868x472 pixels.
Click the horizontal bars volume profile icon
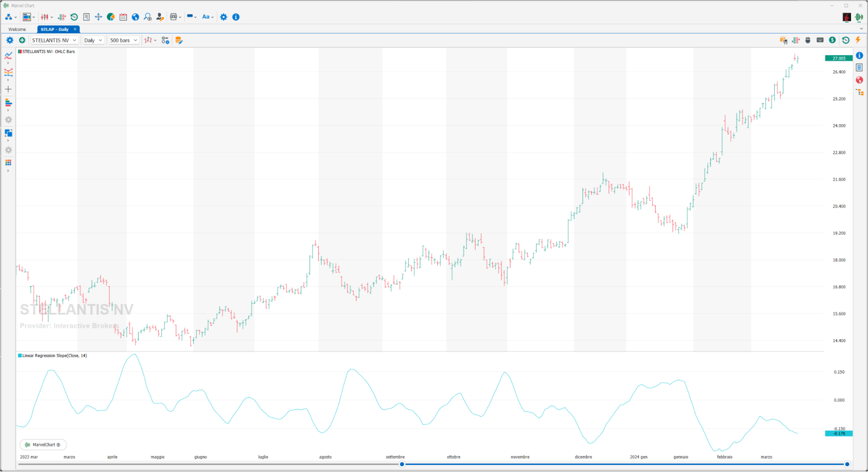[x=8, y=102]
